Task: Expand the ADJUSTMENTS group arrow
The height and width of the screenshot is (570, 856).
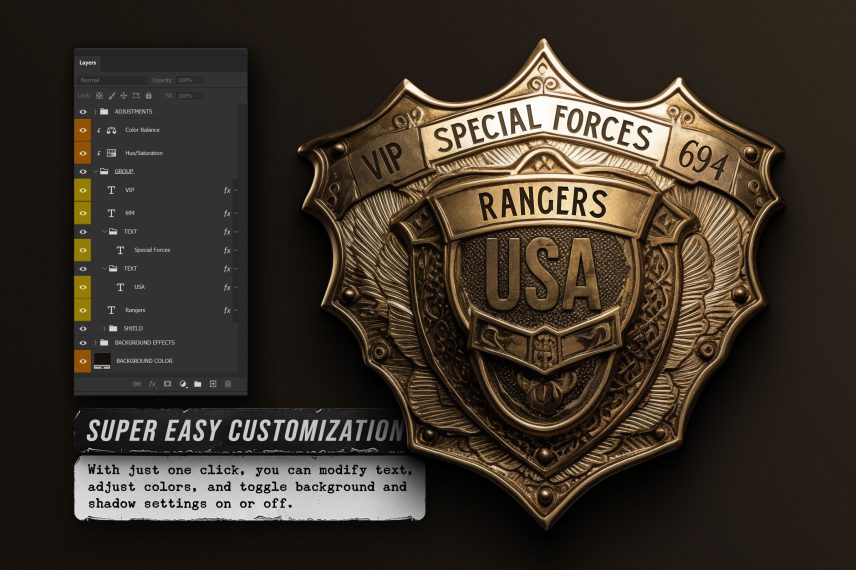Action: (96, 111)
